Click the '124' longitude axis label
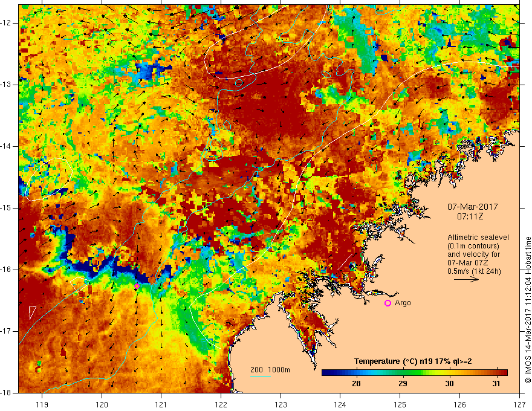The image size is (532, 411). [340, 404]
